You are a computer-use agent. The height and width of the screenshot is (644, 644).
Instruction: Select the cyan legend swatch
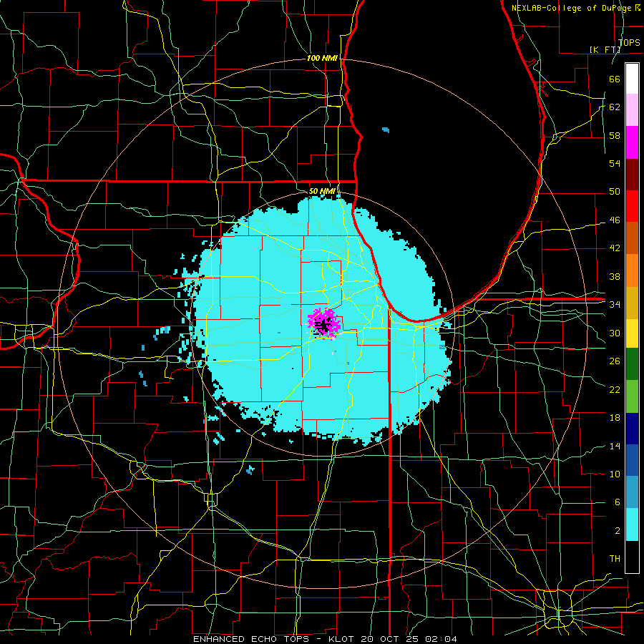pyautogui.click(x=632, y=525)
